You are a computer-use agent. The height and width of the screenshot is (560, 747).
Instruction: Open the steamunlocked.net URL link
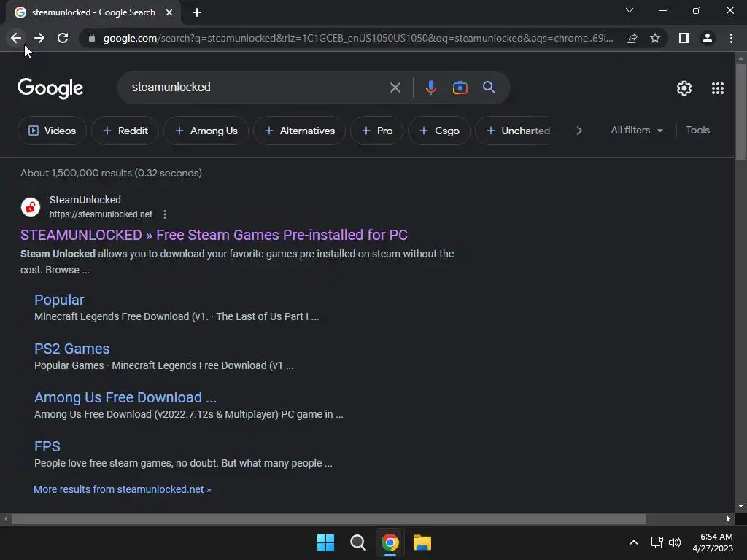click(101, 214)
